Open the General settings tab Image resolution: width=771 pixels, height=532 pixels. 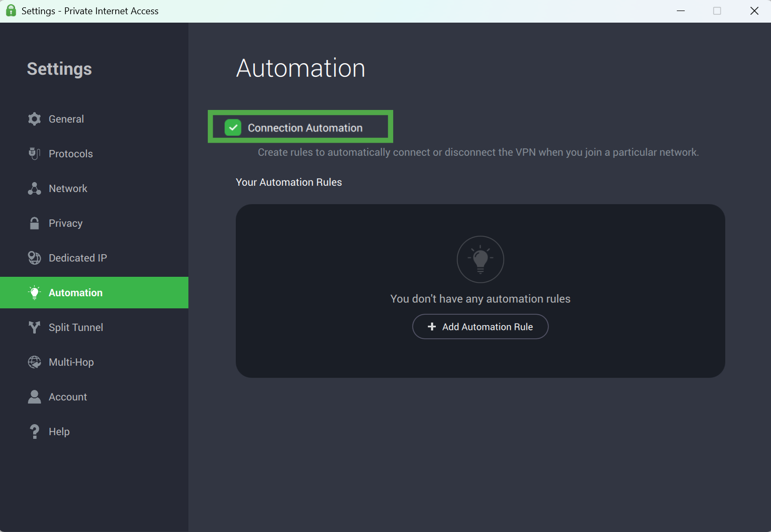click(x=94, y=119)
